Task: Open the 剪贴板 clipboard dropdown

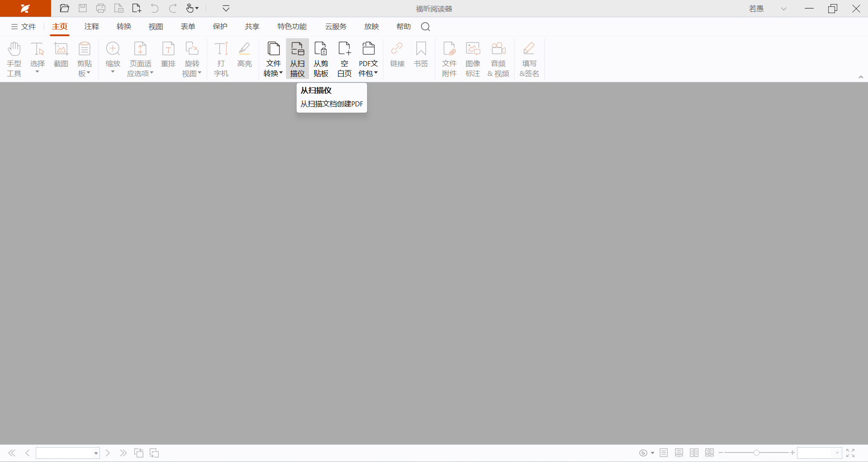Action: coord(85,59)
